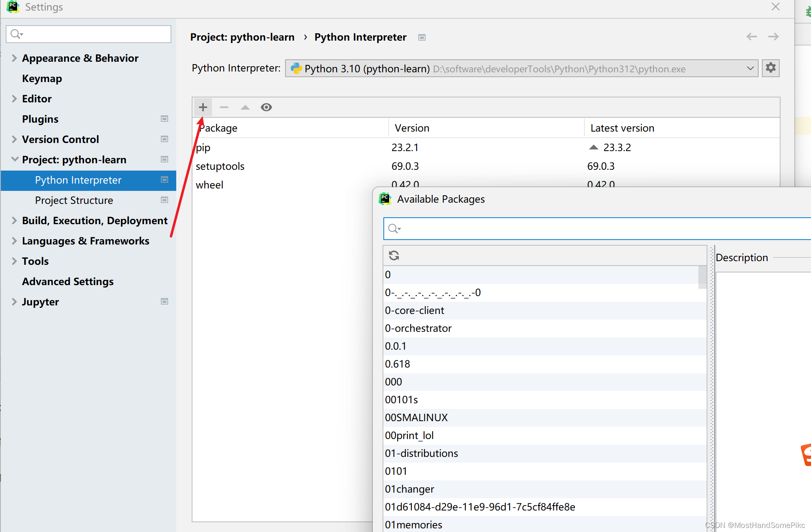Viewport: 811px width, 532px height.
Task: Click the project-level marker icon beside Plugins
Action: (164, 119)
